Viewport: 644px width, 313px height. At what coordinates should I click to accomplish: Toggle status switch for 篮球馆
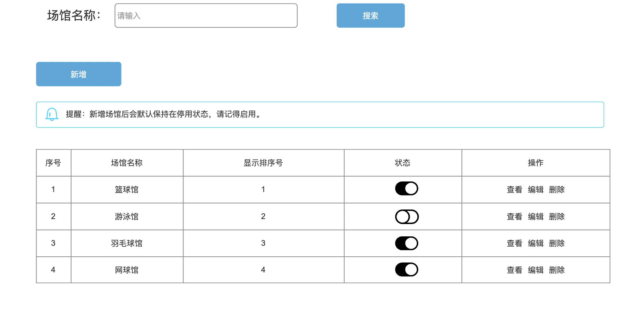407,189
